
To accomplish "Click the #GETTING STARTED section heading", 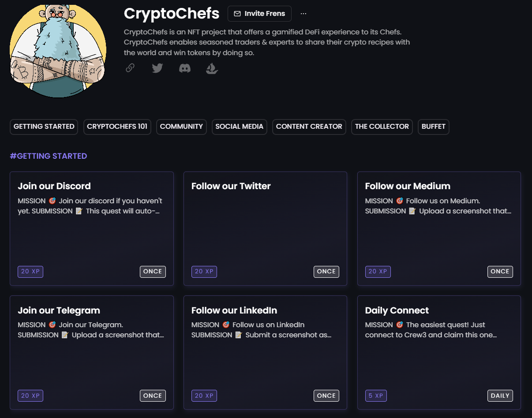I will (x=49, y=156).
